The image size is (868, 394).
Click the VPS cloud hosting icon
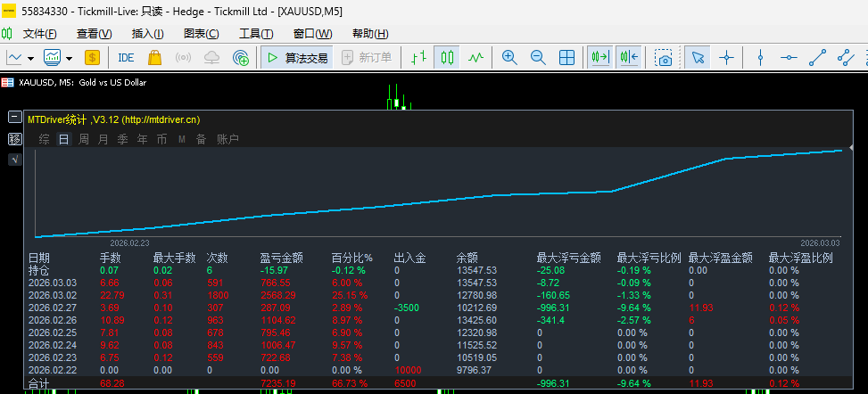[x=212, y=57]
